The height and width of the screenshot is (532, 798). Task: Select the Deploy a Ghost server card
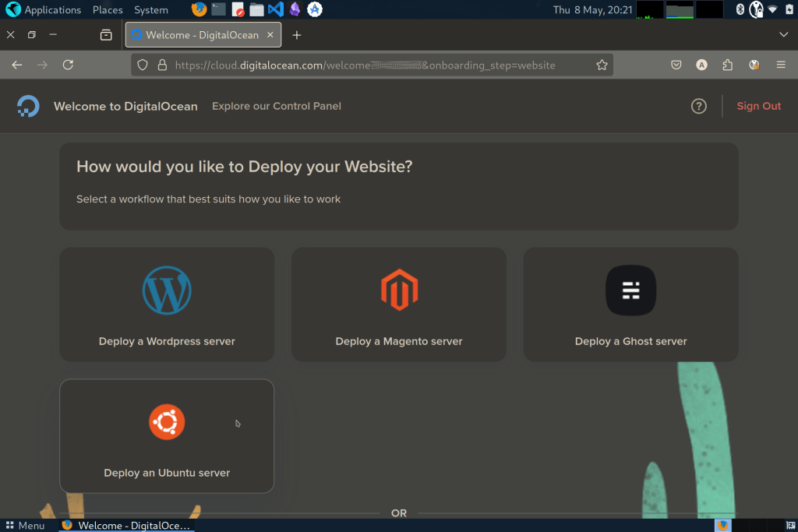click(630, 304)
